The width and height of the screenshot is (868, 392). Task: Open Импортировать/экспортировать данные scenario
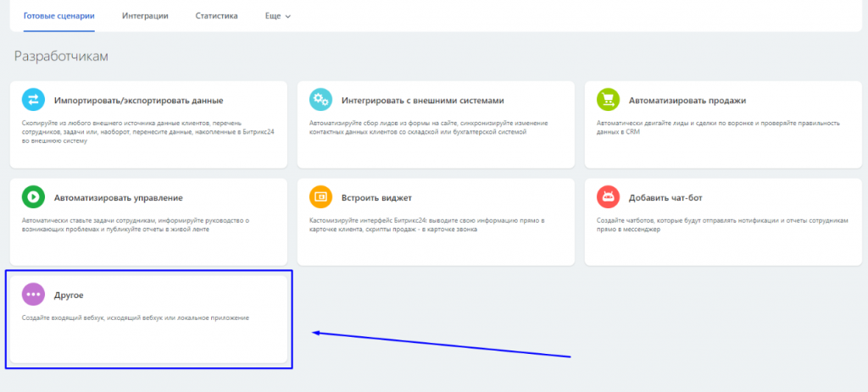pos(138,101)
